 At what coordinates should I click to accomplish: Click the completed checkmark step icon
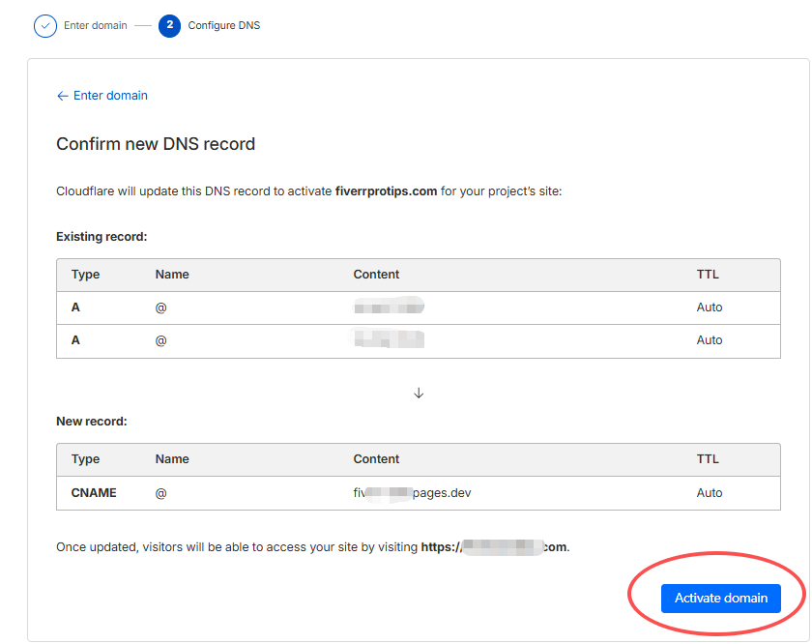pos(45,25)
